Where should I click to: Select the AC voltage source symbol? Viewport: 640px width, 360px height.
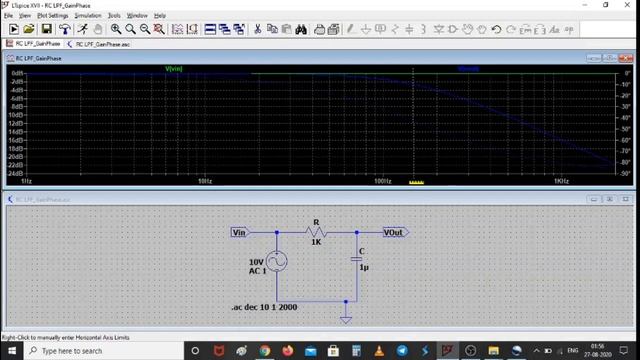pyautogui.click(x=277, y=261)
